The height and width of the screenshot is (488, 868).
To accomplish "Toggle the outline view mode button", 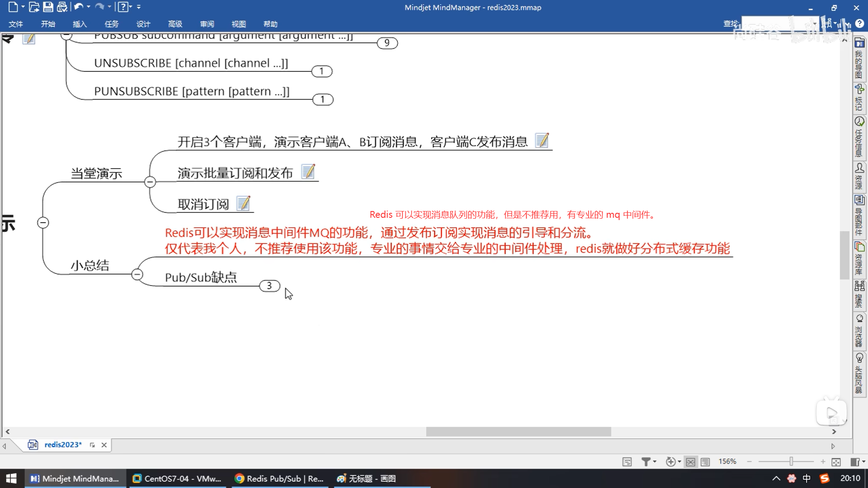I will (705, 461).
